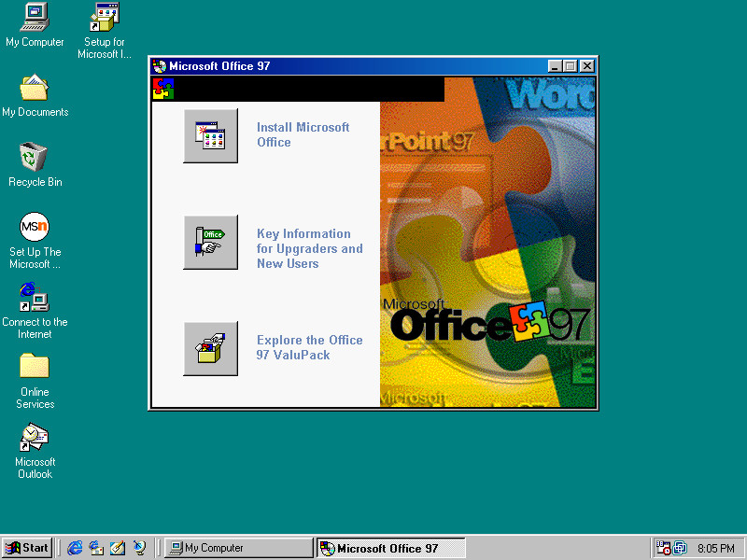Select the My Computer desktop icon
This screenshot has width=747, height=560.
(x=35, y=25)
